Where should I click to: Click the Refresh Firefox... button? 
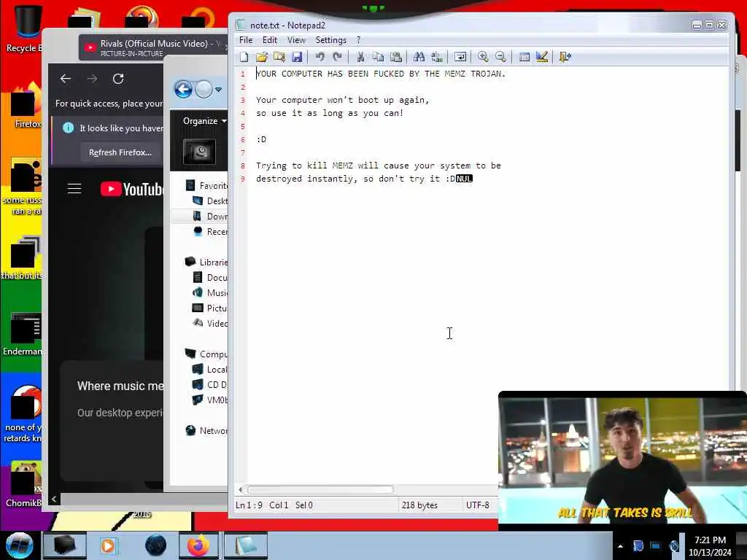(x=120, y=152)
